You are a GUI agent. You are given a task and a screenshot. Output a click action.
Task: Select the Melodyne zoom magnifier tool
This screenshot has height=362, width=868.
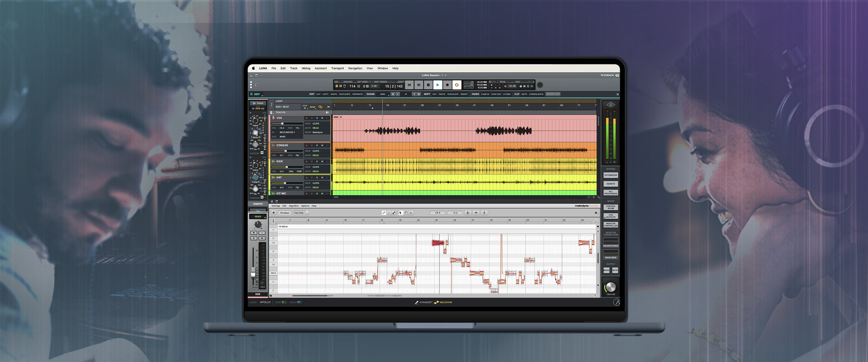pyautogui.click(x=411, y=213)
